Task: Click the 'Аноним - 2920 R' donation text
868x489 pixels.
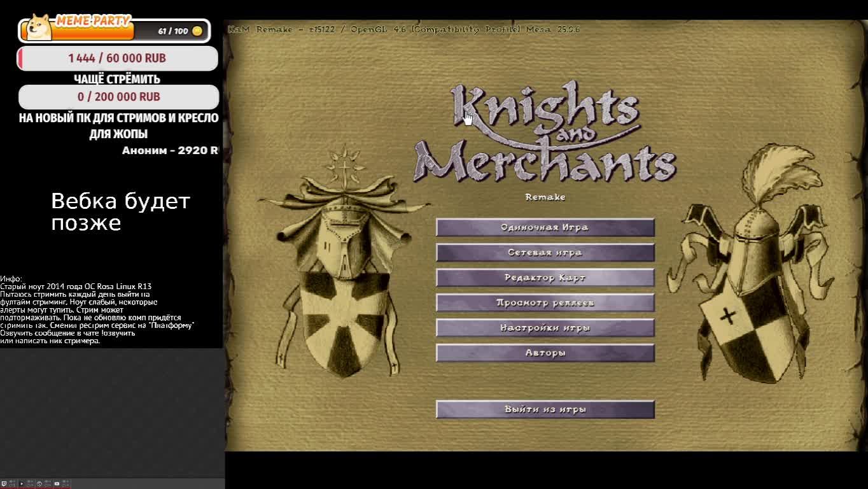Action: (170, 150)
